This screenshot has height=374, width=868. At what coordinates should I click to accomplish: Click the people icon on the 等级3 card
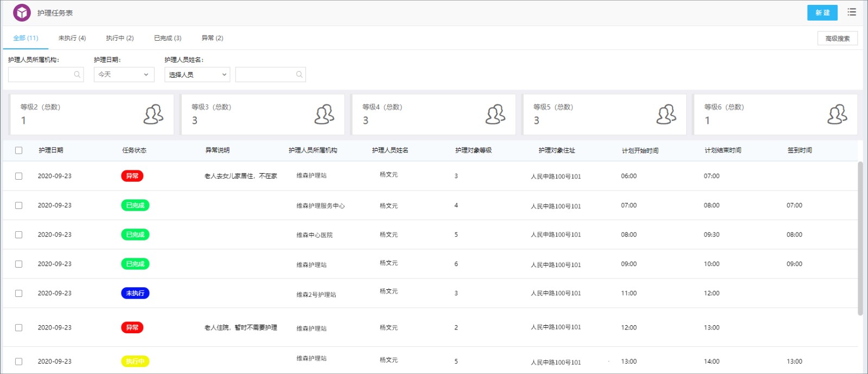324,115
